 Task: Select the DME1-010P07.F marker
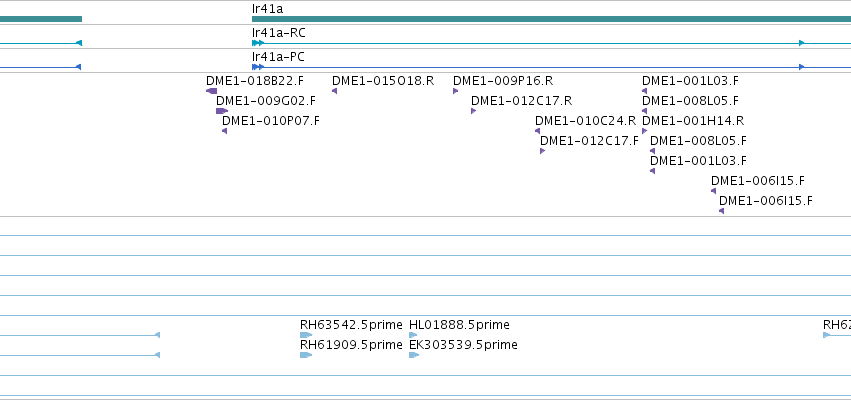pyautogui.click(x=225, y=131)
